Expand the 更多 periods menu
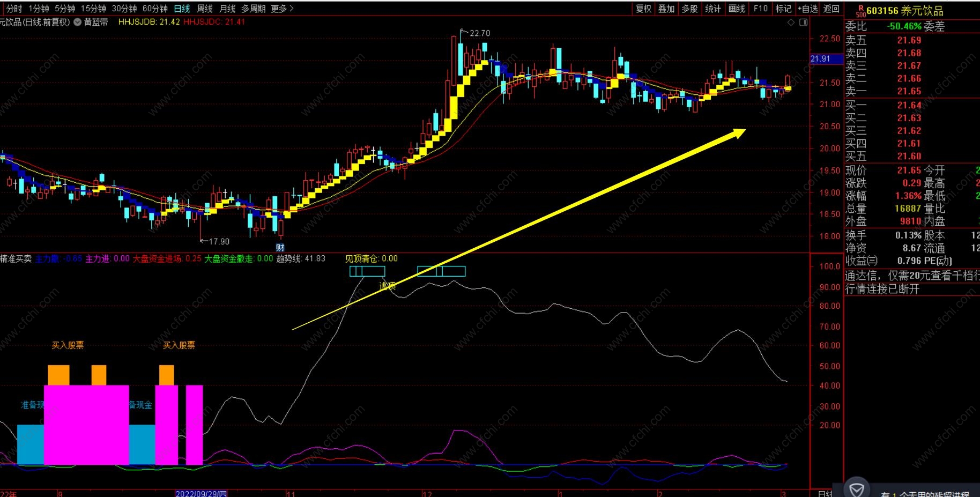 (x=282, y=9)
